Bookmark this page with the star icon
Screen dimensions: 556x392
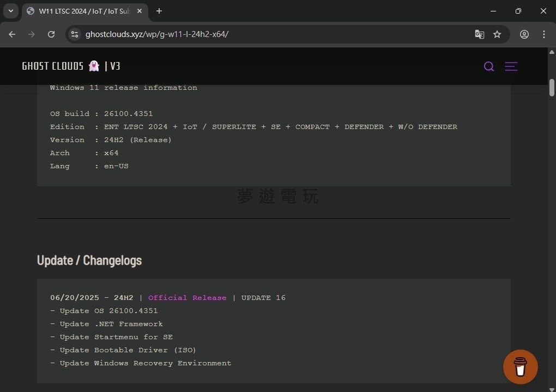(497, 34)
